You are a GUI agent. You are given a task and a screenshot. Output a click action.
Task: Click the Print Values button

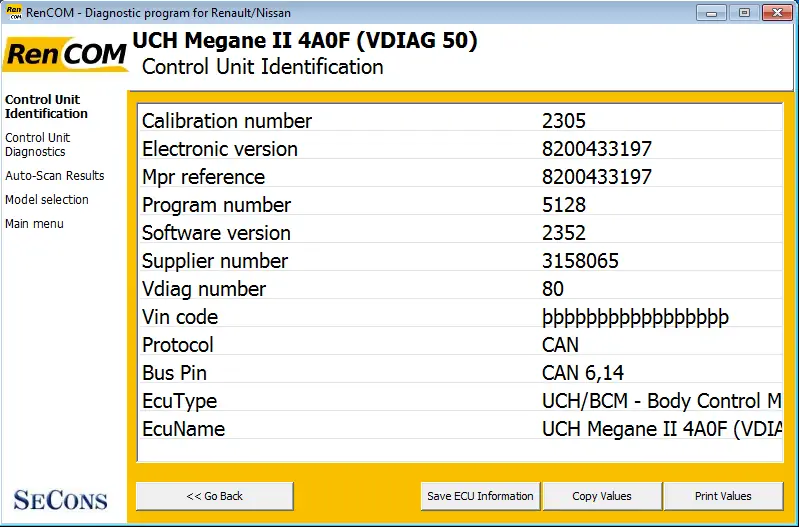pos(723,496)
